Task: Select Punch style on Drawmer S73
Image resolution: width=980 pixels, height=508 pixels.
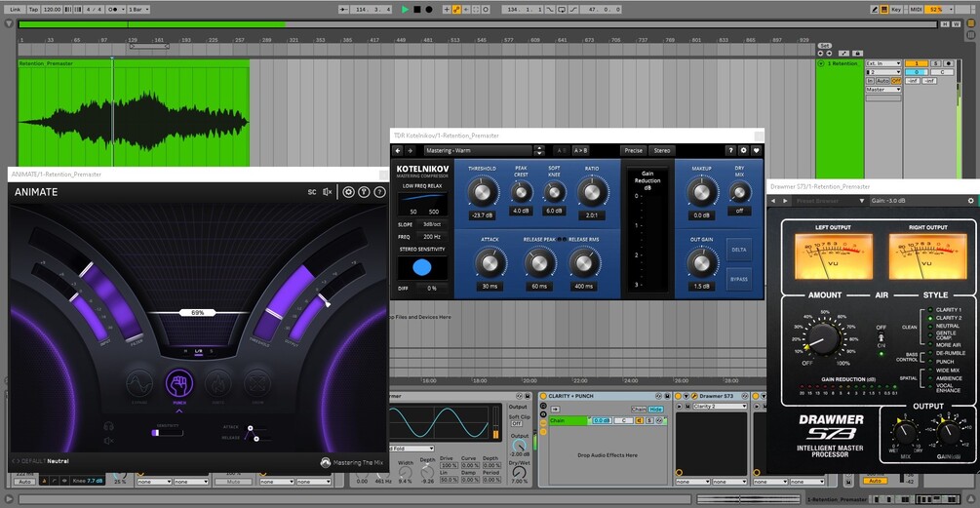Action: tap(944, 362)
